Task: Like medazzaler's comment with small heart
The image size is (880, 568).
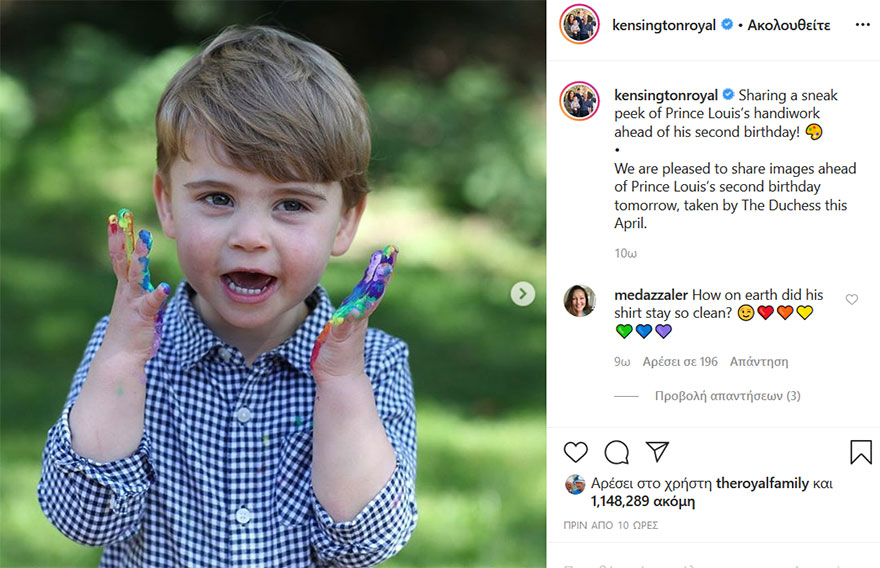Action: coord(852,299)
